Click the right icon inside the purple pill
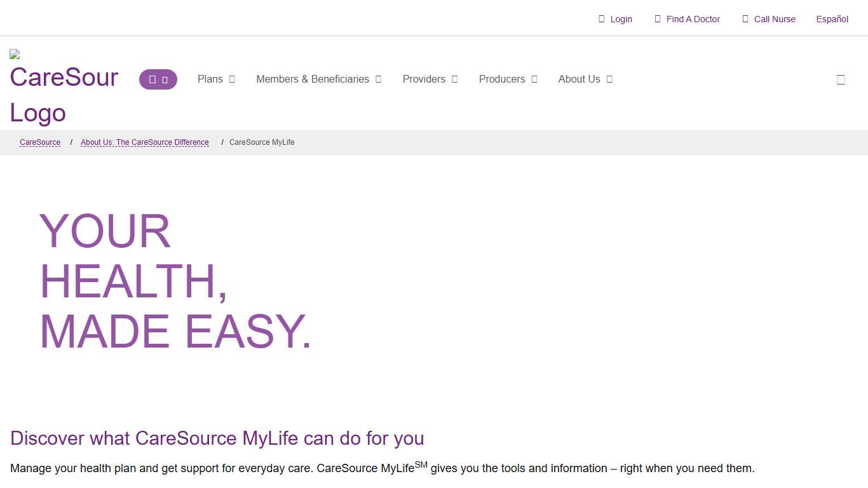The image size is (868, 488). (165, 79)
